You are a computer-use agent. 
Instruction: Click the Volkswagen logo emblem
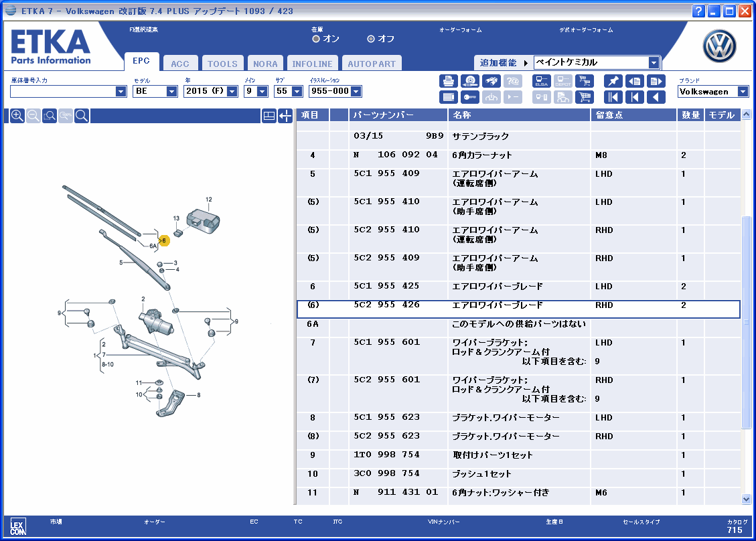point(719,47)
